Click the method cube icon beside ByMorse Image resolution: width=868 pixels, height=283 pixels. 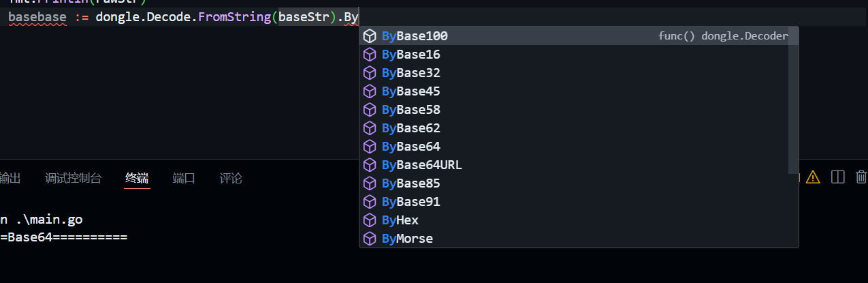click(x=370, y=239)
